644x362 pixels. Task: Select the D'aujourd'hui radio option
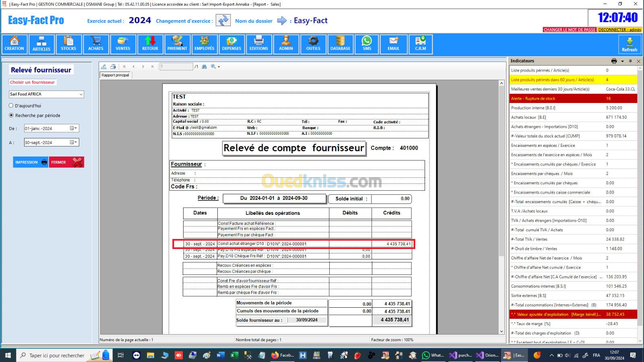pos(11,106)
